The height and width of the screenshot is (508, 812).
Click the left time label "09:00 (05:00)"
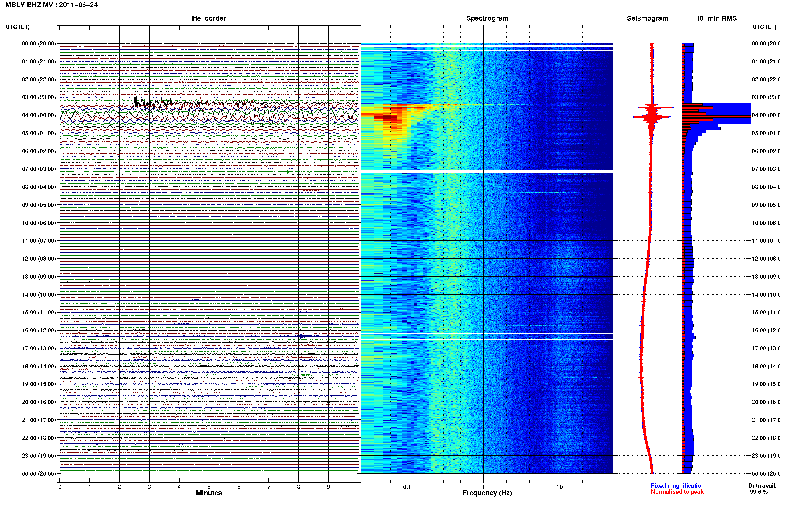39,205
